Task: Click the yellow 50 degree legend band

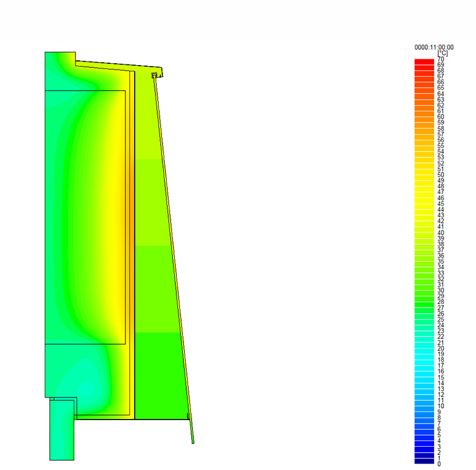Action: [x=425, y=175]
